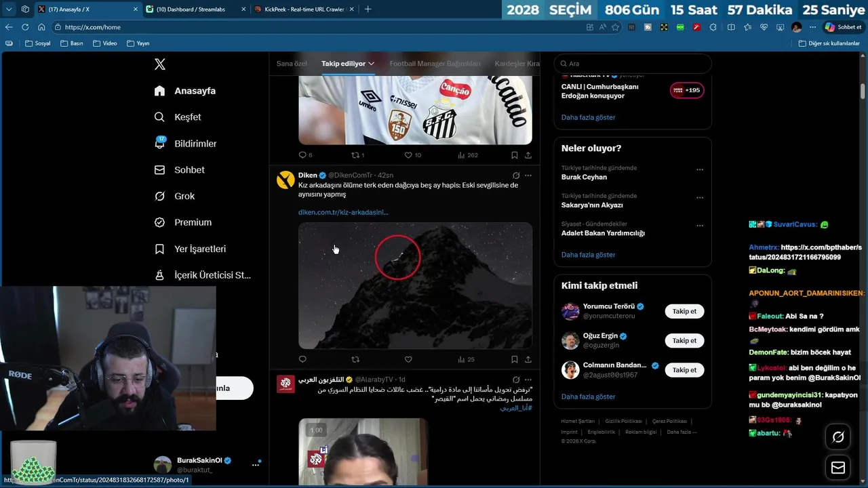Open browser extensions puzzle icon
The width and height of the screenshot is (868, 488).
coord(713,27)
